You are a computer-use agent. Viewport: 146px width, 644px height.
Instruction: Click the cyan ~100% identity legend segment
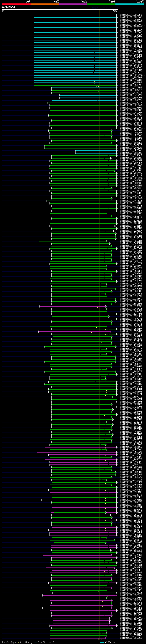[x=130, y=4]
